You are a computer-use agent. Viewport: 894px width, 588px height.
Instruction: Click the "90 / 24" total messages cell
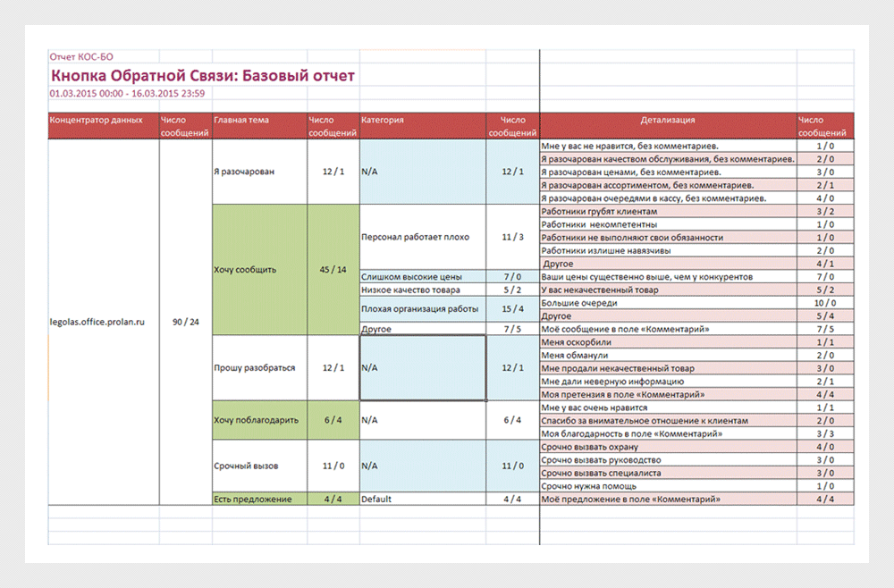point(185,320)
